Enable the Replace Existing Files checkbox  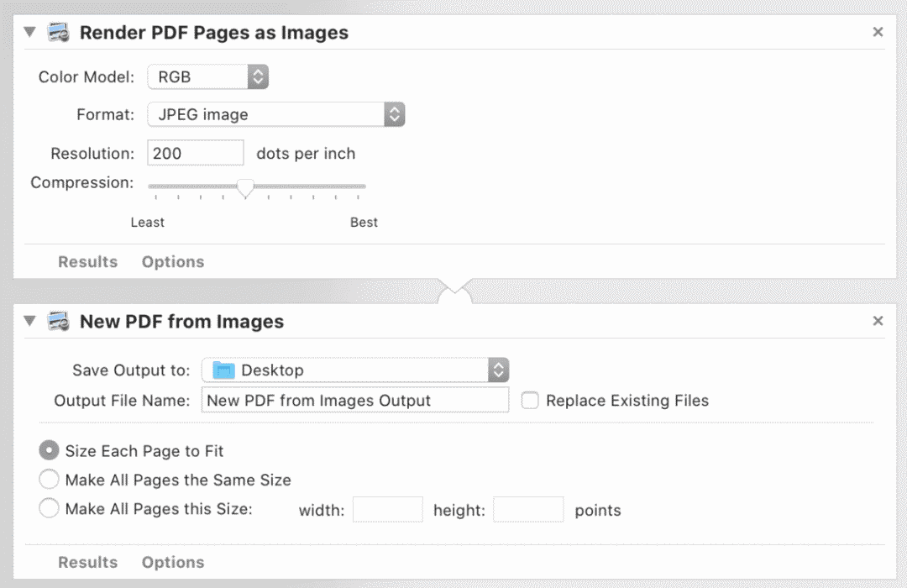click(530, 401)
